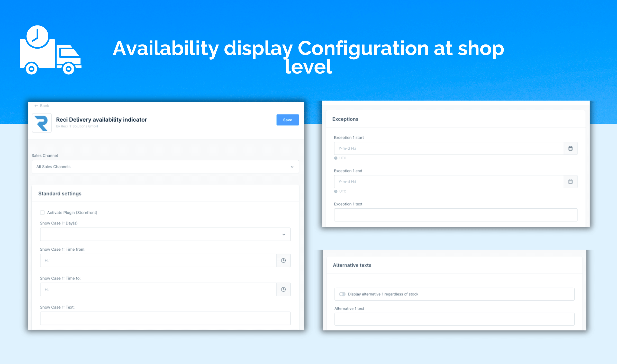
Task: Toggle Display alternative 1 regardless of stock
Action: pyautogui.click(x=342, y=294)
